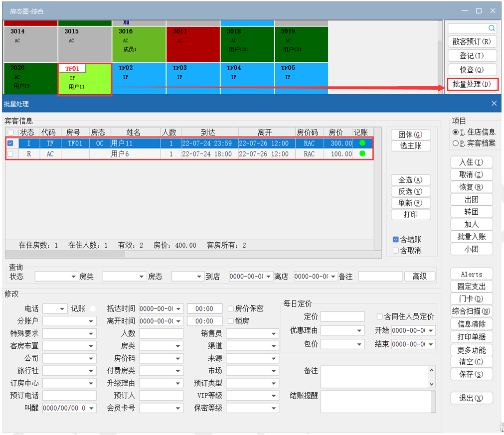The image size is (504, 435).
Task: Click the 散客预订 side menu button
Action: coord(472,42)
